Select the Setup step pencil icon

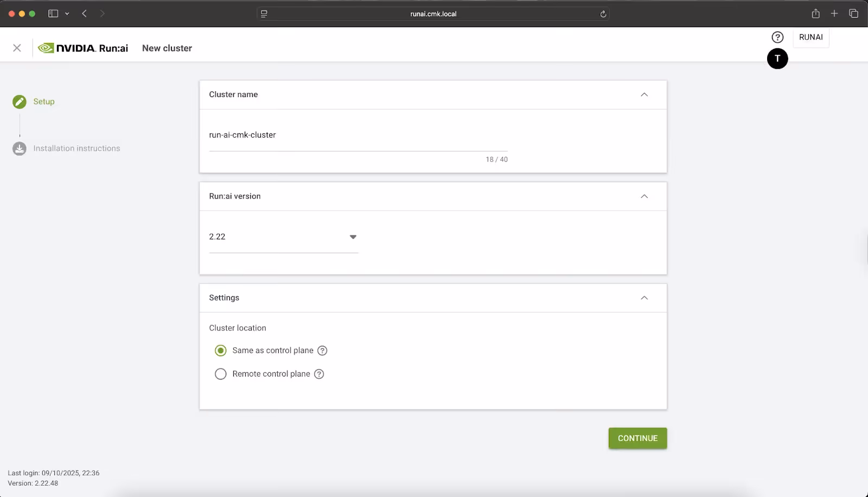pos(19,101)
